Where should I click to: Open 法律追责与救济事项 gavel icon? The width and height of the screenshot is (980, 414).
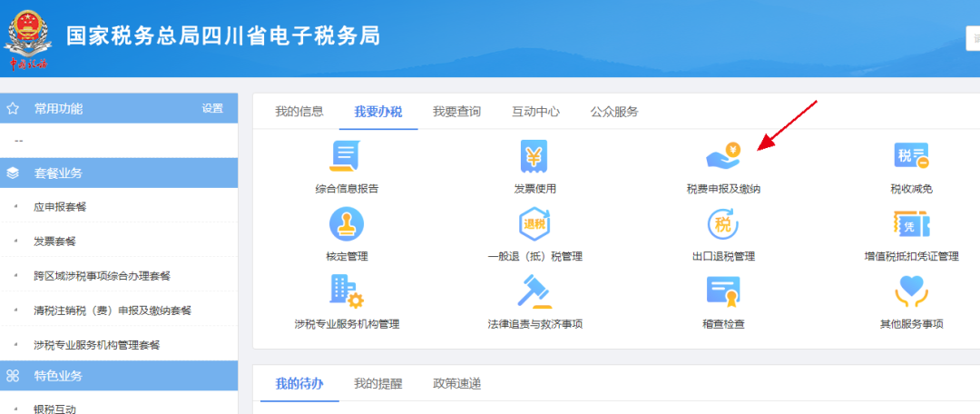(534, 292)
